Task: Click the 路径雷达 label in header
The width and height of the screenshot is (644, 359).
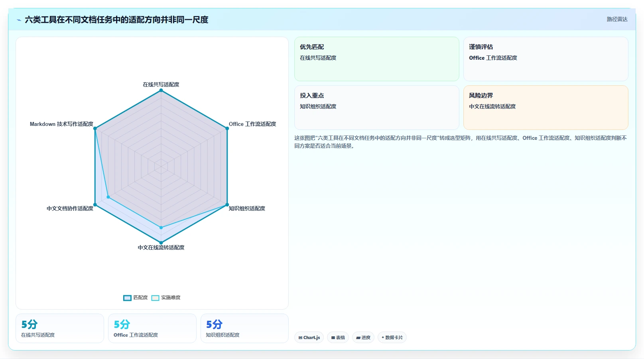Action: [617, 19]
